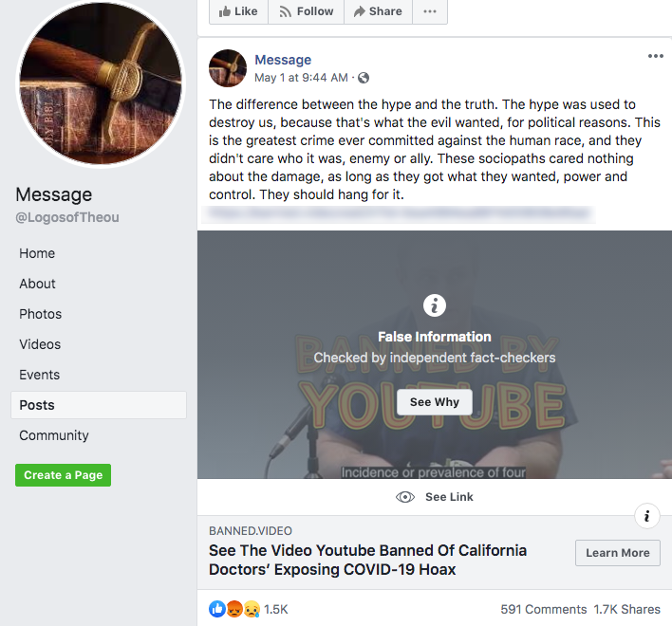Click the globe public audience icon
This screenshot has width=672, height=626.
[x=364, y=78]
